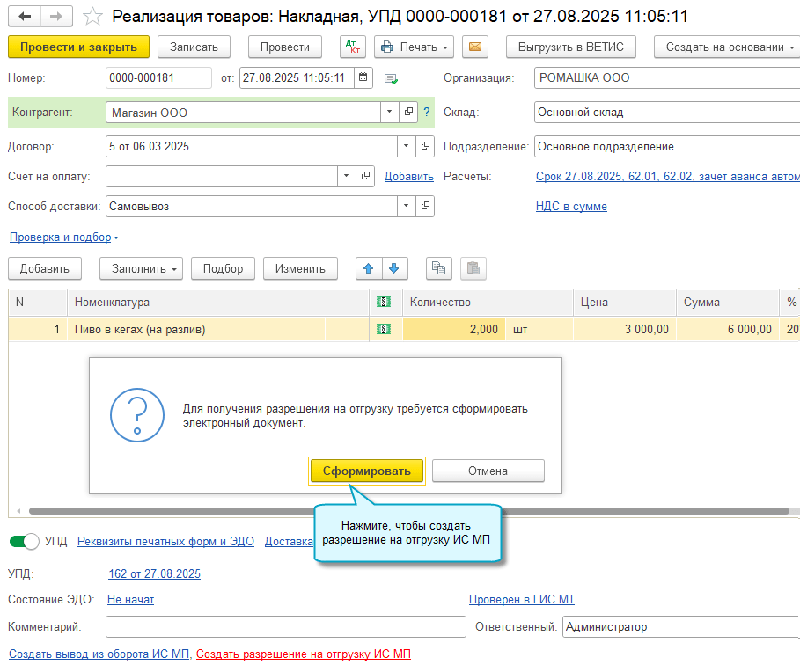Screen dimensions: 800x672
Task: Click the Количество column header
Action: pyautogui.click(x=488, y=302)
